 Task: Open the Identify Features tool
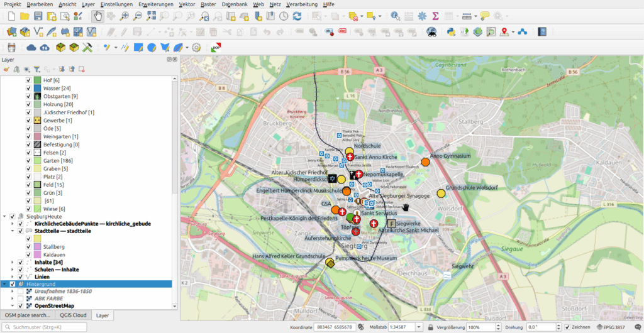395,16
